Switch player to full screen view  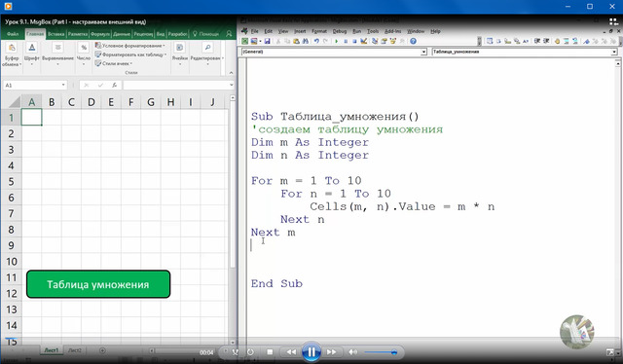[x=610, y=352]
